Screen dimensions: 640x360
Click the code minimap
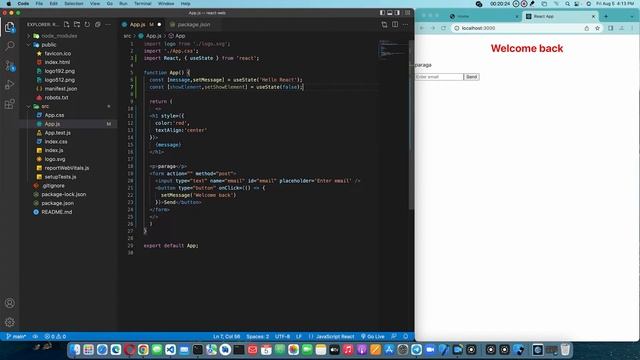393,49
